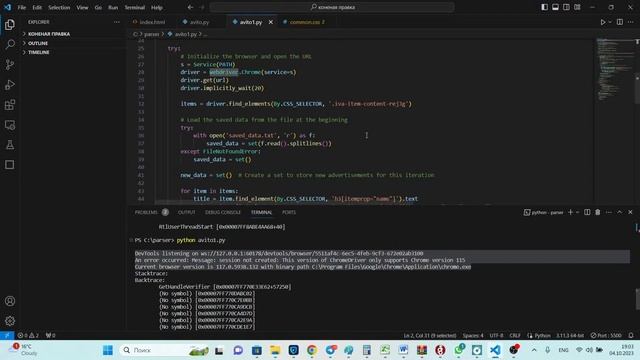Image resolution: width=640 pixels, height=360 pixels.
Task: Click the title bar command center search
Action: (332, 7)
